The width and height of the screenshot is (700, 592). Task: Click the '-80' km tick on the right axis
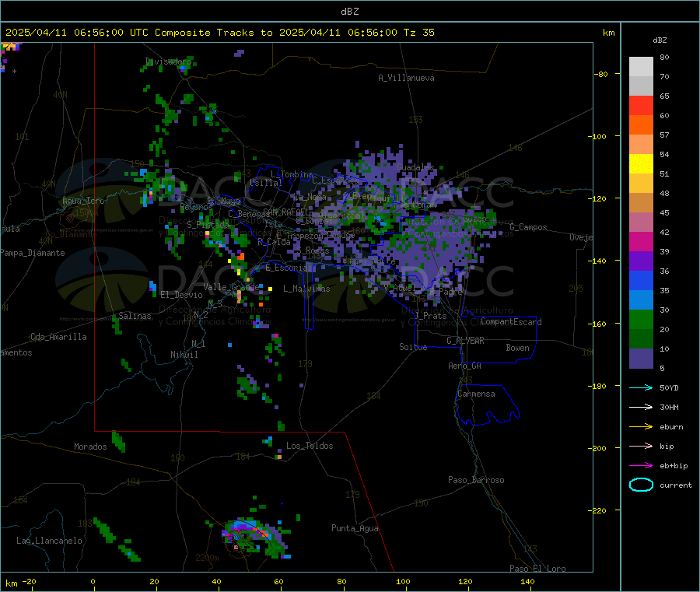click(x=601, y=74)
